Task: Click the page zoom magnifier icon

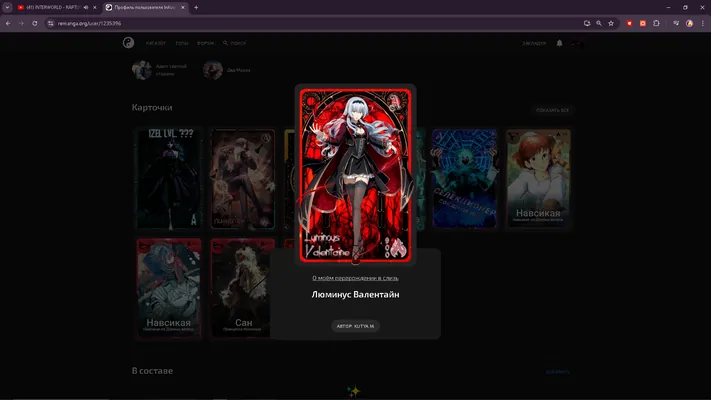Action: pyautogui.click(x=599, y=23)
